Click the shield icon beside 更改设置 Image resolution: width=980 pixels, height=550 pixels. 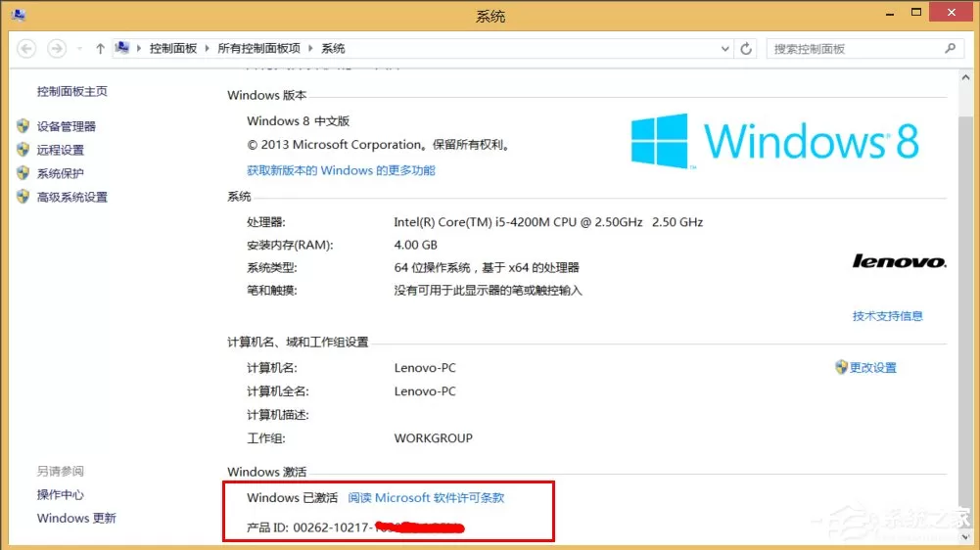[x=841, y=367]
